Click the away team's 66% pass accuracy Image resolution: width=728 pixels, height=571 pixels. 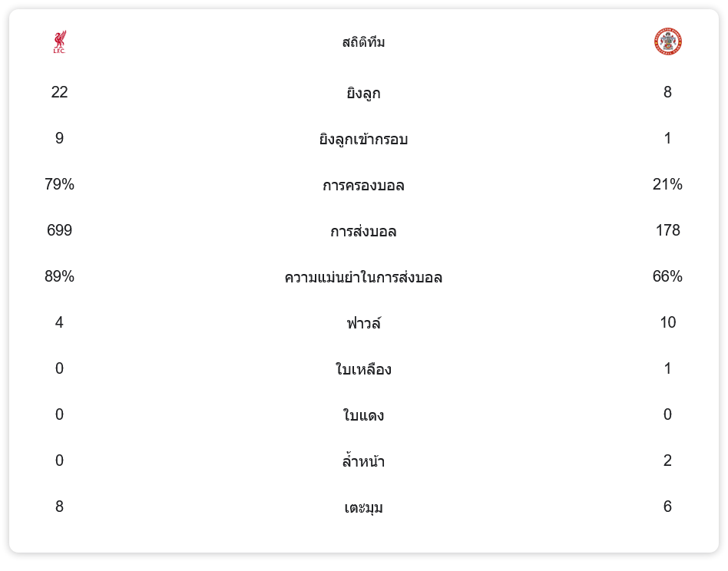click(667, 276)
